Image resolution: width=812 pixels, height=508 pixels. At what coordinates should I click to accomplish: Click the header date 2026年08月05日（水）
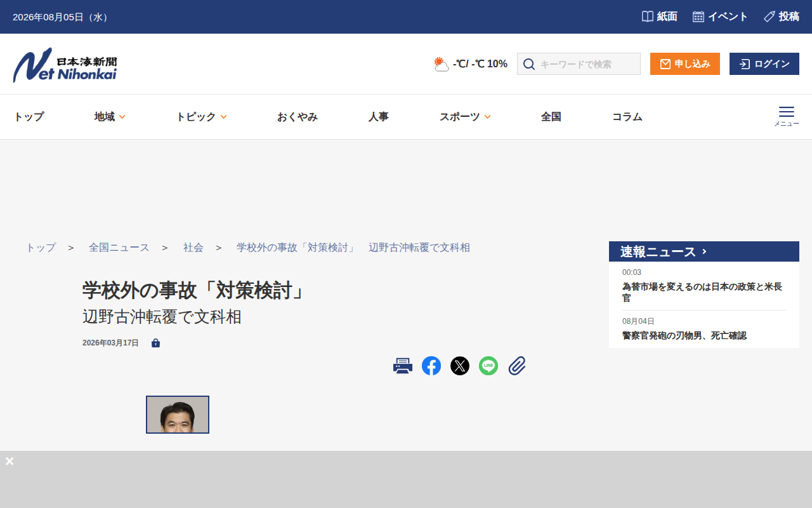click(62, 17)
